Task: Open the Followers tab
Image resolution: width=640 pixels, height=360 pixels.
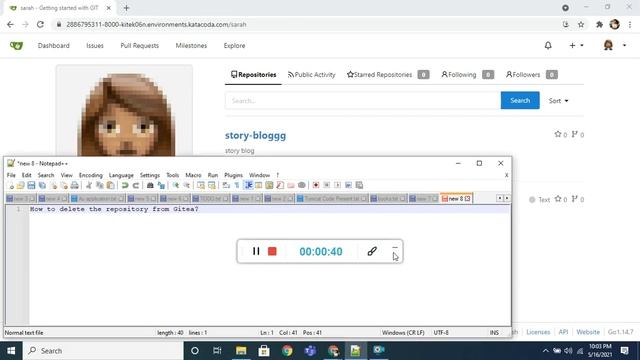Action: (x=531, y=75)
